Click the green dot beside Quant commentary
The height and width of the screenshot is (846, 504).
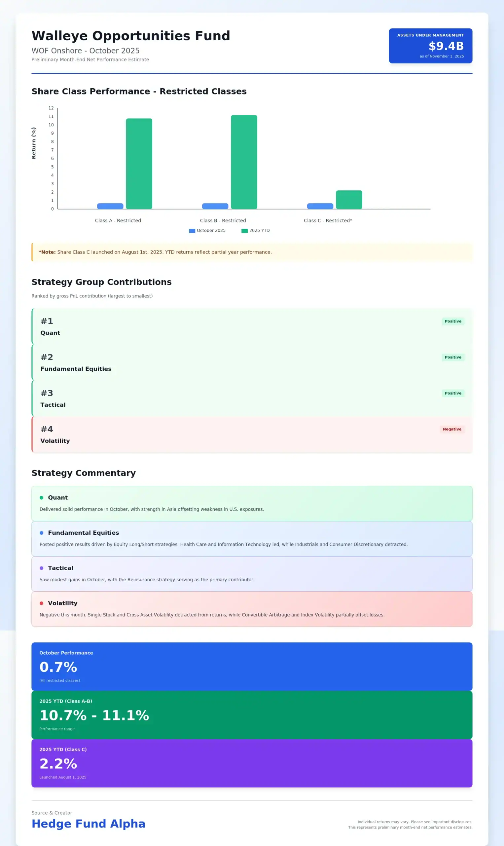[41, 497]
